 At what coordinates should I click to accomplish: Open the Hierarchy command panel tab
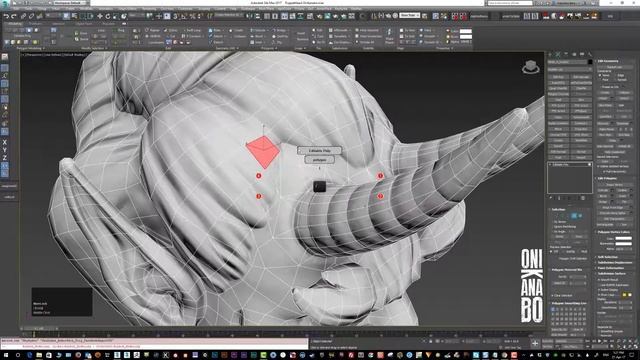[x=566, y=54]
